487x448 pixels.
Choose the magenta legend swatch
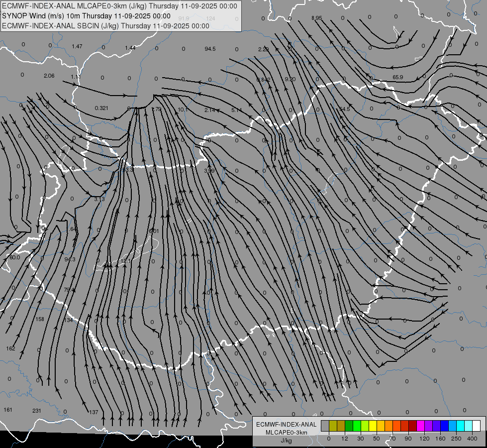421,426
